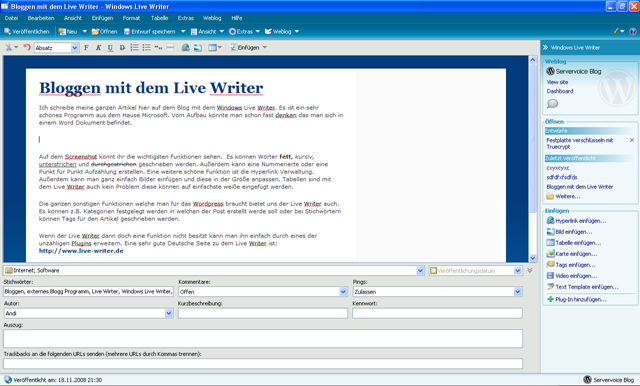Insert a numbered list

coord(134,48)
